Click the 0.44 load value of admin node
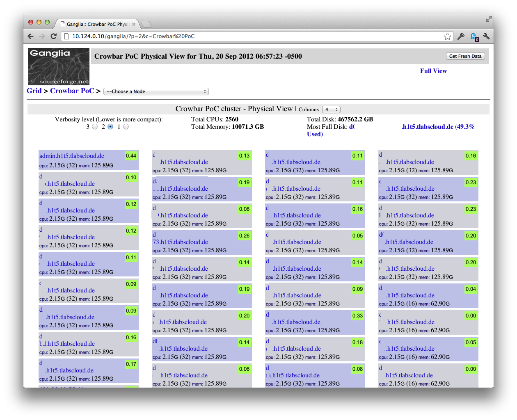The height and width of the screenshot is (420, 517). [131, 156]
